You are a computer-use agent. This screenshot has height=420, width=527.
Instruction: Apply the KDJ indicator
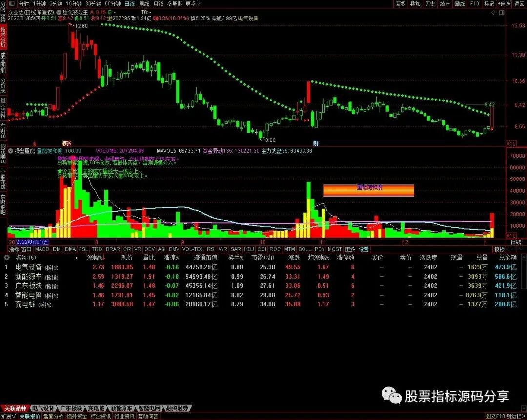(249, 249)
